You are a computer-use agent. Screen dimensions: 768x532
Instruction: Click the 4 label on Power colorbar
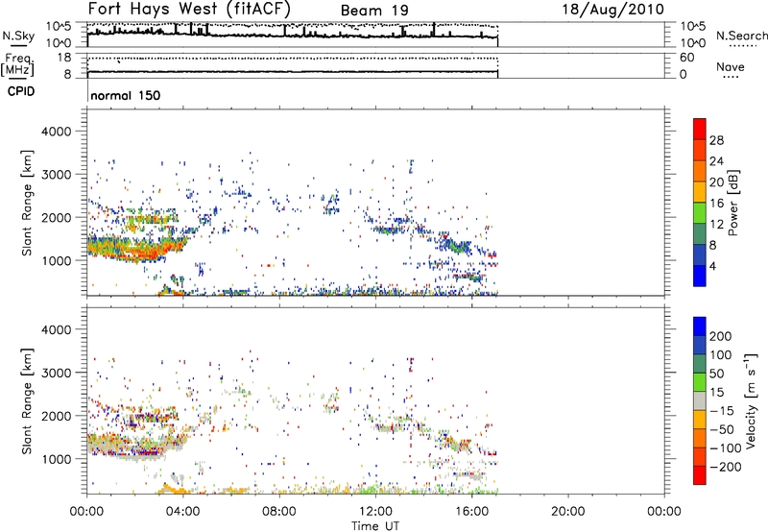click(713, 266)
